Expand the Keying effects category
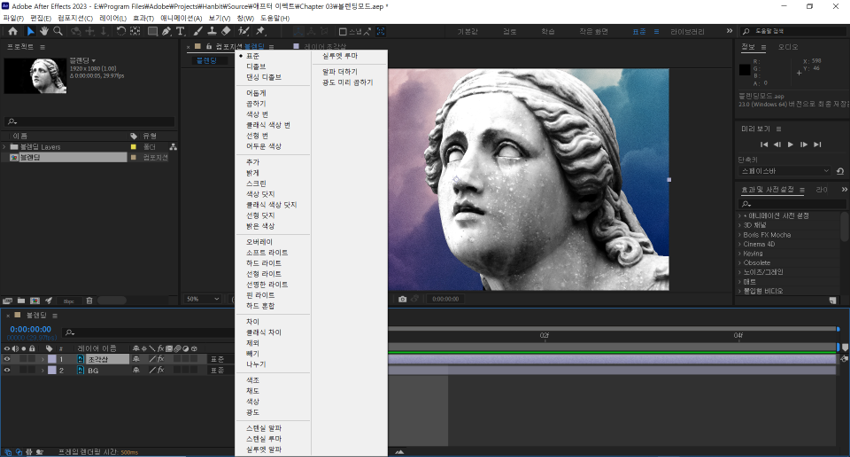The height and width of the screenshot is (457, 850). tap(740, 253)
